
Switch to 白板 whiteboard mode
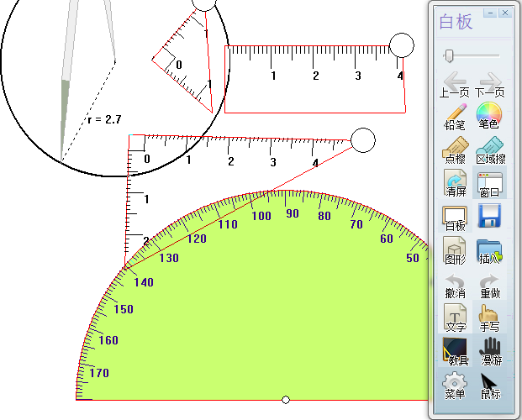click(x=455, y=218)
